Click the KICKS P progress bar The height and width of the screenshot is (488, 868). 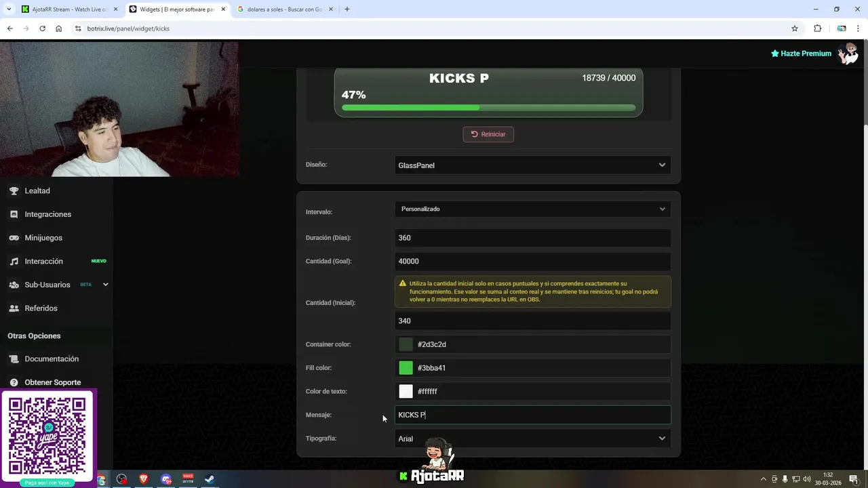point(488,108)
